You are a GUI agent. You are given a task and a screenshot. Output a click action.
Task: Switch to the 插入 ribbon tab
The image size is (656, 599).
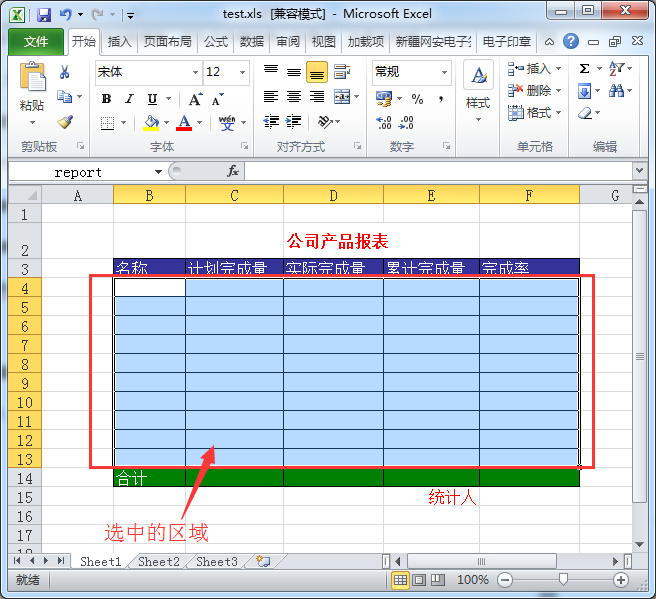click(119, 42)
